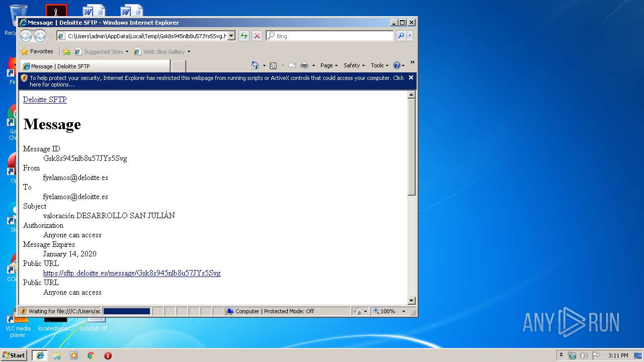Open the zoom level dropdown arrow
This screenshot has height=362, width=644.
click(x=403, y=311)
